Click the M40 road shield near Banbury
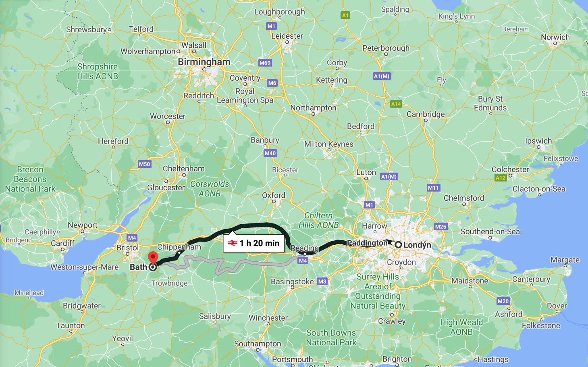The image size is (588, 367). pyautogui.click(x=270, y=153)
